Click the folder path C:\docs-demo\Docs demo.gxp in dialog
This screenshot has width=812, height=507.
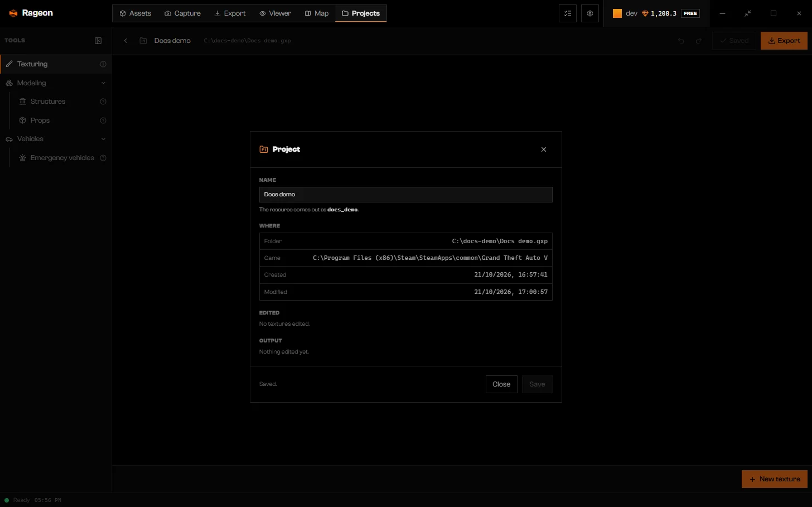(x=500, y=242)
